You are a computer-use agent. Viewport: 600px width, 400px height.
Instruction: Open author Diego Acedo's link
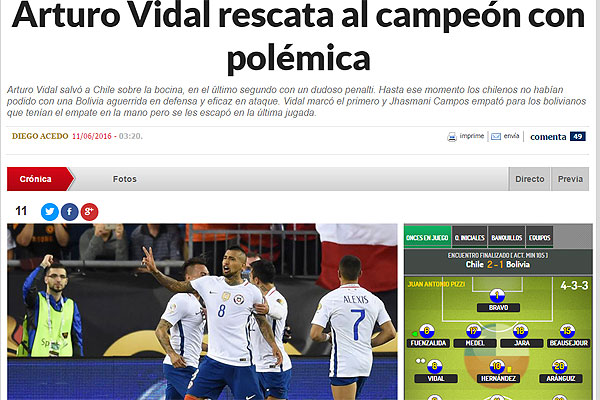pos(40,136)
